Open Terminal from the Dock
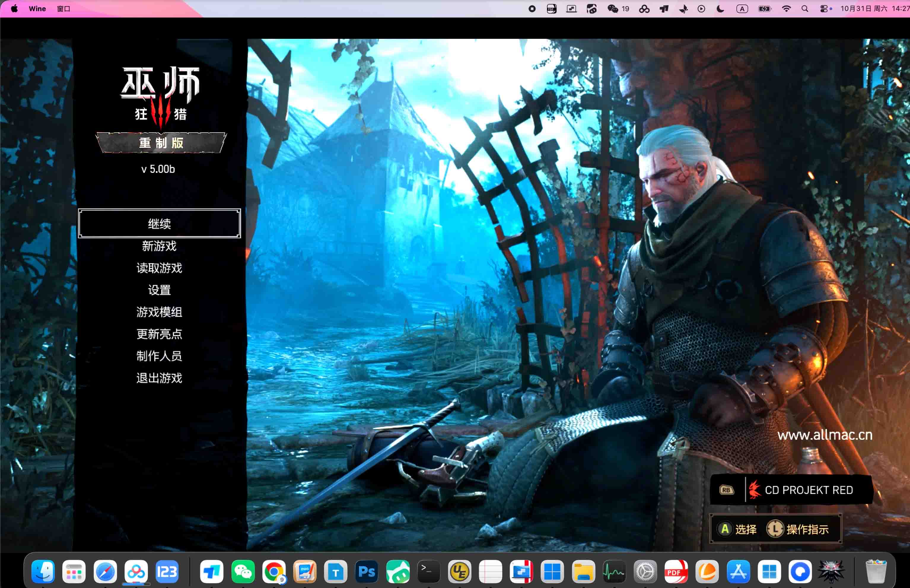The image size is (910, 588). click(x=428, y=572)
